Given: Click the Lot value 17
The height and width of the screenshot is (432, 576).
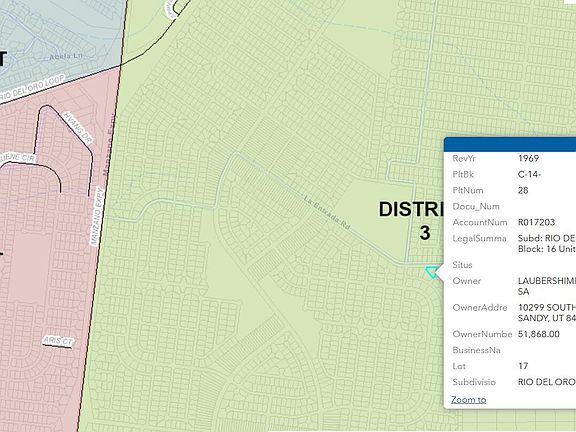Looking at the screenshot, I should click(523, 366).
